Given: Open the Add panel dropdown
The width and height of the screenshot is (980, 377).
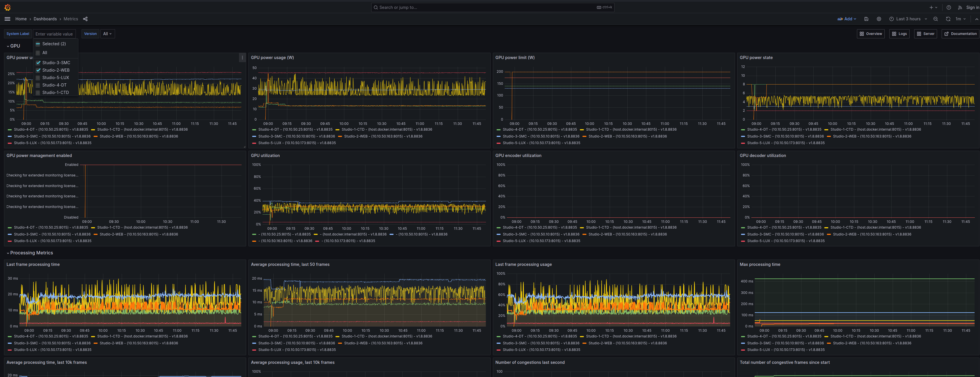Looking at the screenshot, I should pos(846,19).
